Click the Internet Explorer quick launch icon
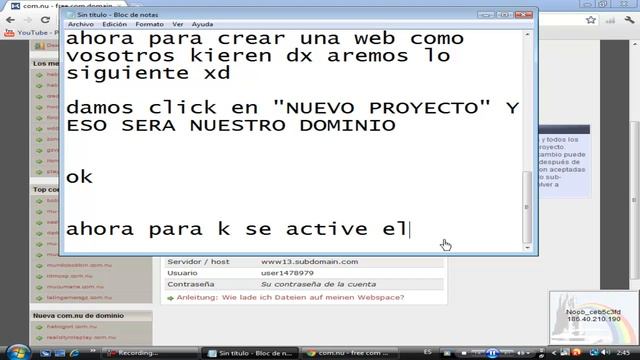640x360 pixels. (x=75, y=353)
